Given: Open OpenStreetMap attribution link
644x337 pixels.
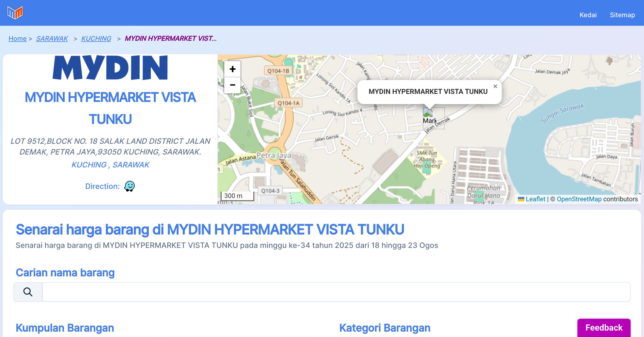Looking at the screenshot, I should tap(579, 199).
